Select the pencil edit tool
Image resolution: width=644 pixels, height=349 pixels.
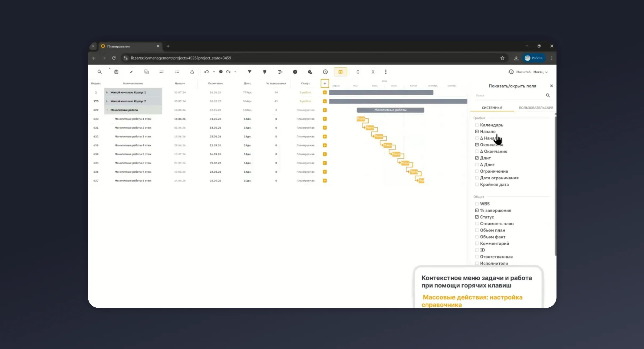pyautogui.click(x=131, y=72)
